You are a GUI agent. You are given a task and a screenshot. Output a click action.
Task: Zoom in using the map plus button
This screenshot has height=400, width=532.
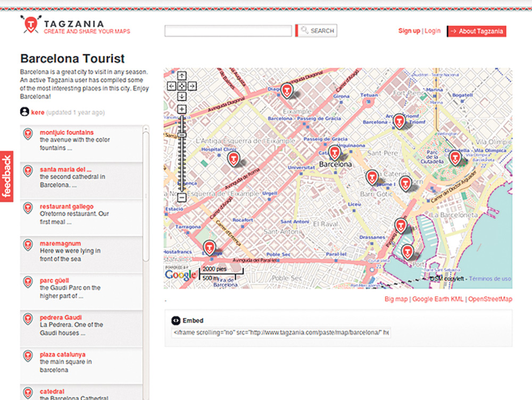[181, 109]
